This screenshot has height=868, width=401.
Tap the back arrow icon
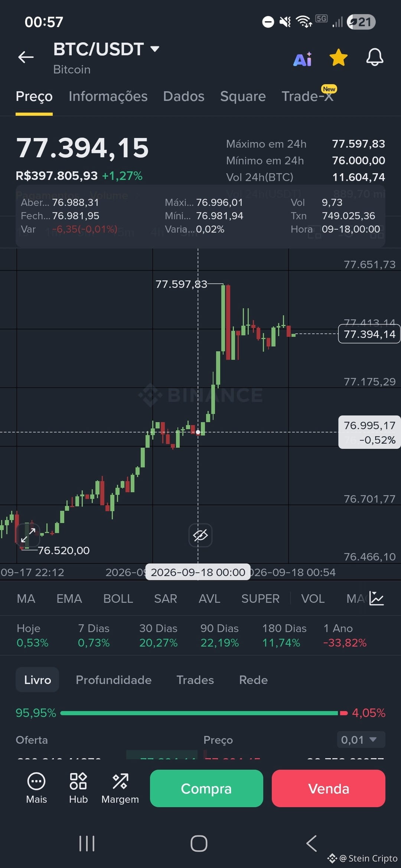(x=26, y=57)
